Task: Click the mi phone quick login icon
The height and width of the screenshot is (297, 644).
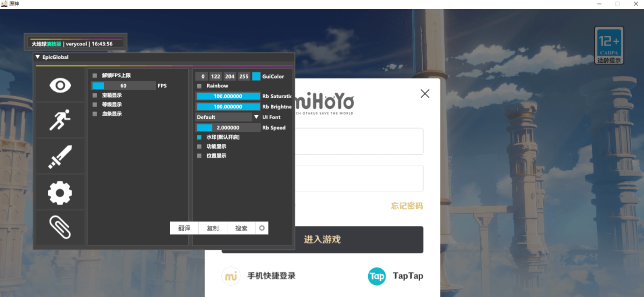Action: [x=231, y=276]
